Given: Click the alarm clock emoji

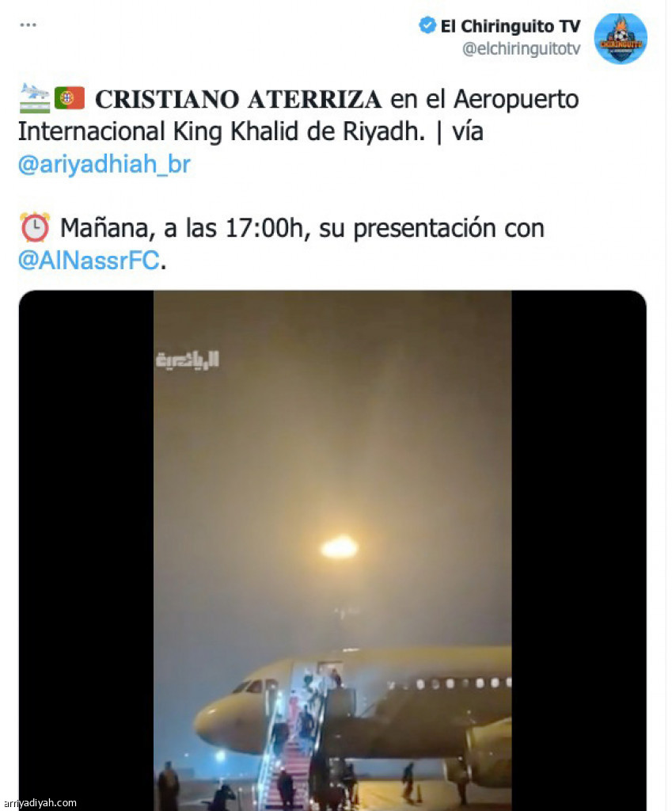Looking at the screenshot, I should pos(35,227).
